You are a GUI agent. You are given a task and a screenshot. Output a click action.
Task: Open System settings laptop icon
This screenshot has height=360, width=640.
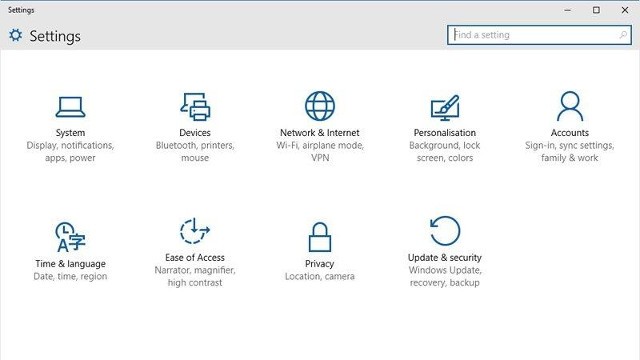pyautogui.click(x=70, y=107)
